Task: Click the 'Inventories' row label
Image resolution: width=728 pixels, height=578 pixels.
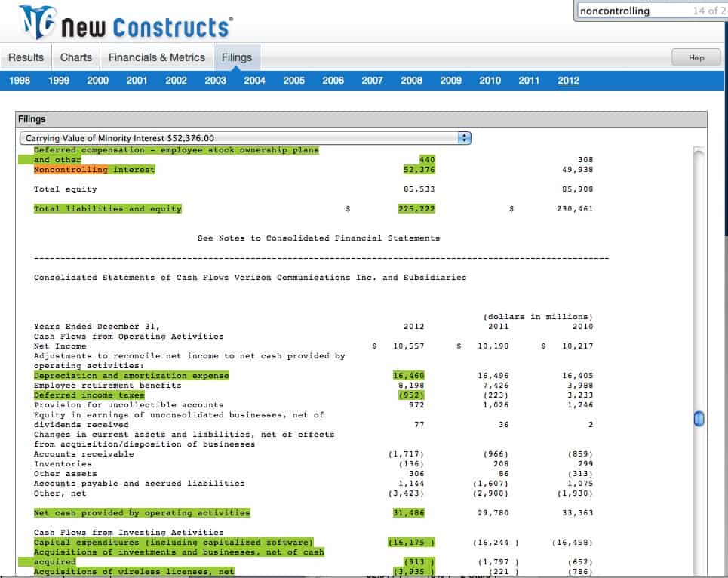Action: (63, 464)
